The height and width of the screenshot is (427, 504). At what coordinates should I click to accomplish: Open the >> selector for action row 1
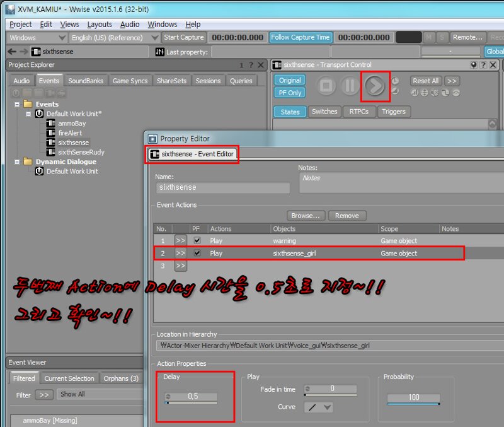point(181,240)
